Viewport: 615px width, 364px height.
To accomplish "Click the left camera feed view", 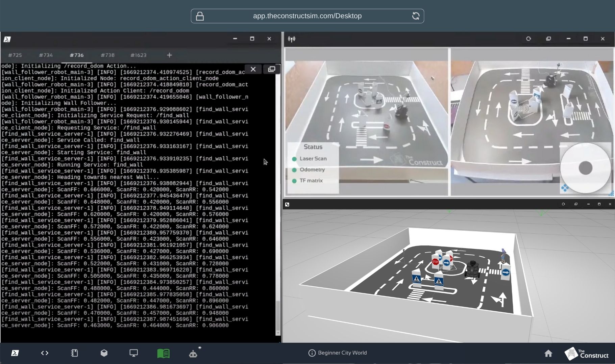I will (x=367, y=122).
